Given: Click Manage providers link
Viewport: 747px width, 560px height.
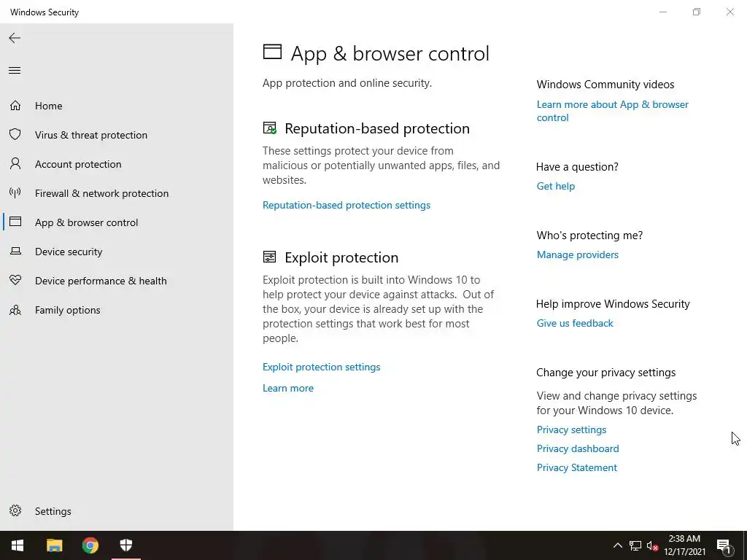Looking at the screenshot, I should (578, 254).
